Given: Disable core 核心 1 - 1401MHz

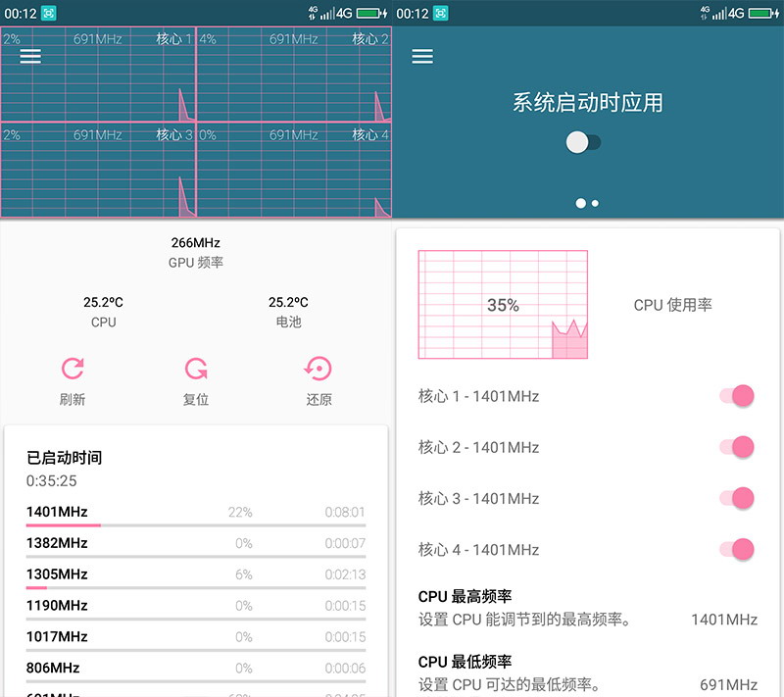Looking at the screenshot, I should tap(736, 396).
